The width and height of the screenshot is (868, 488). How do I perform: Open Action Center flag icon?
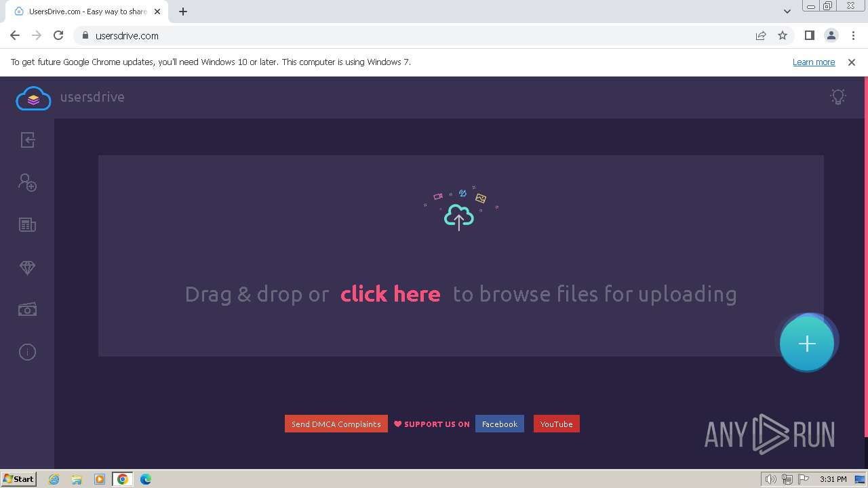pyautogui.click(x=804, y=479)
